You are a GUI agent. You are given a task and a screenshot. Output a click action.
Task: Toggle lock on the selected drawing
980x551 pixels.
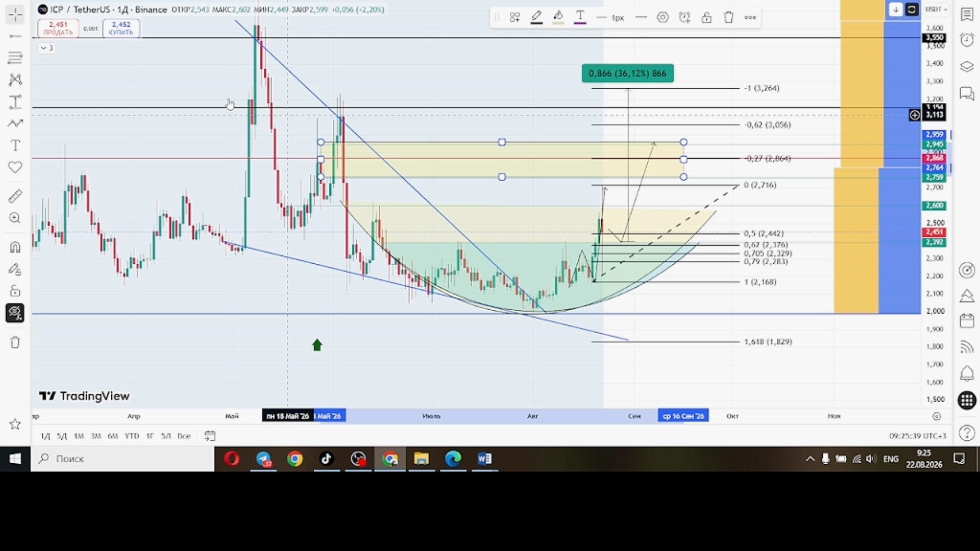click(x=706, y=17)
